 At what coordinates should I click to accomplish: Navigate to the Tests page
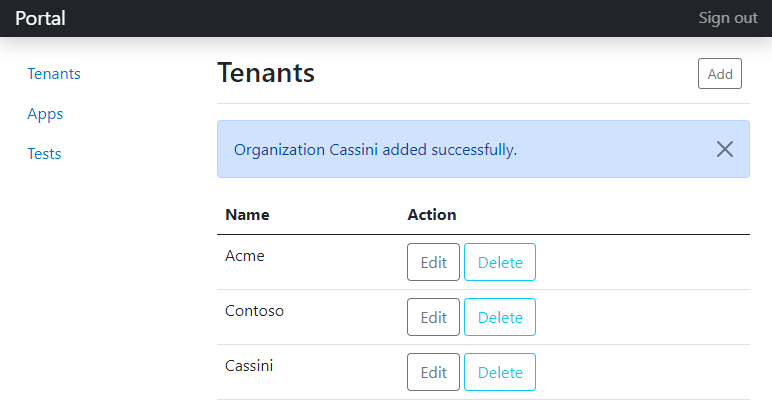click(x=44, y=154)
